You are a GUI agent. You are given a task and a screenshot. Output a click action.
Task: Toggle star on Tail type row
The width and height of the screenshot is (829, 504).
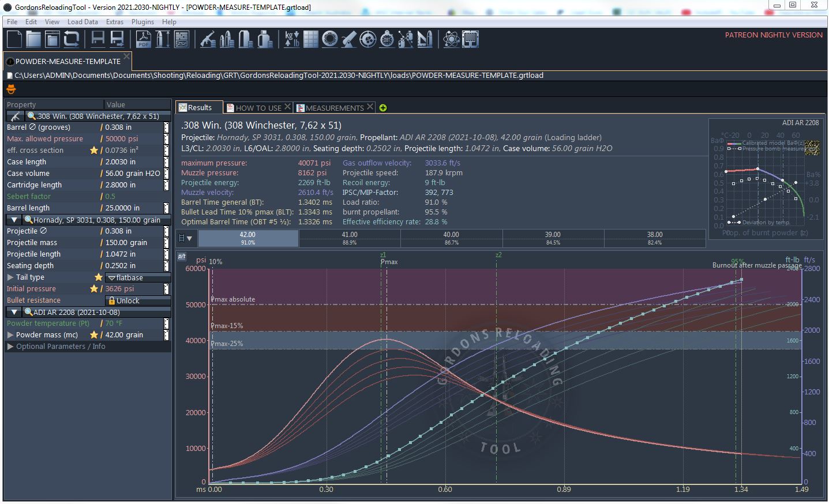[99, 277]
